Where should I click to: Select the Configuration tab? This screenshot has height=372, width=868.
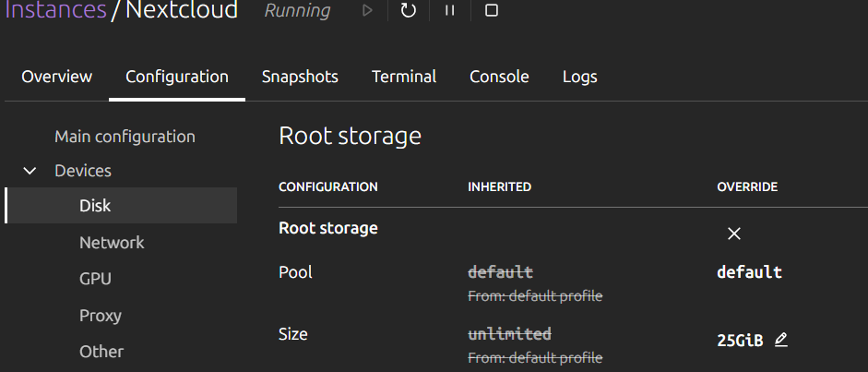pos(177,77)
